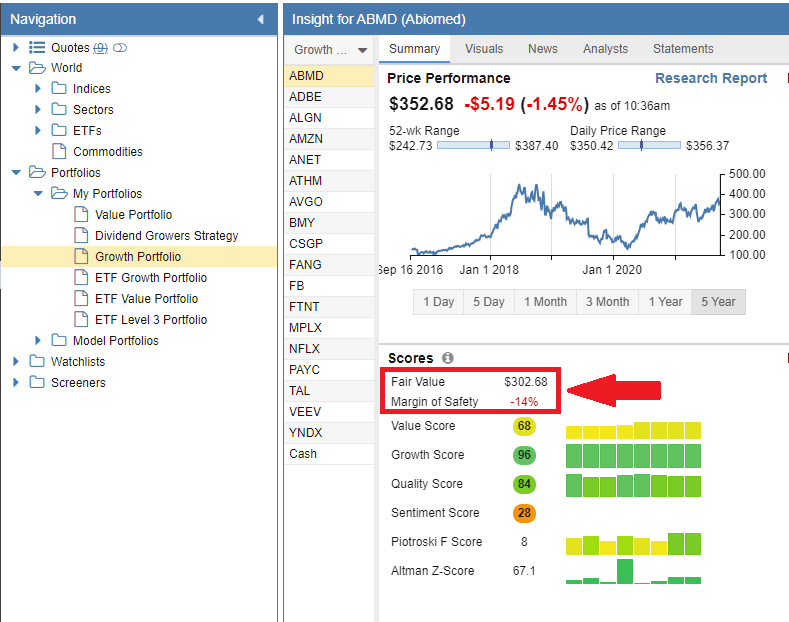Click the 5-year price chart line
This screenshot has height=622, width=789.
point(566,220)
